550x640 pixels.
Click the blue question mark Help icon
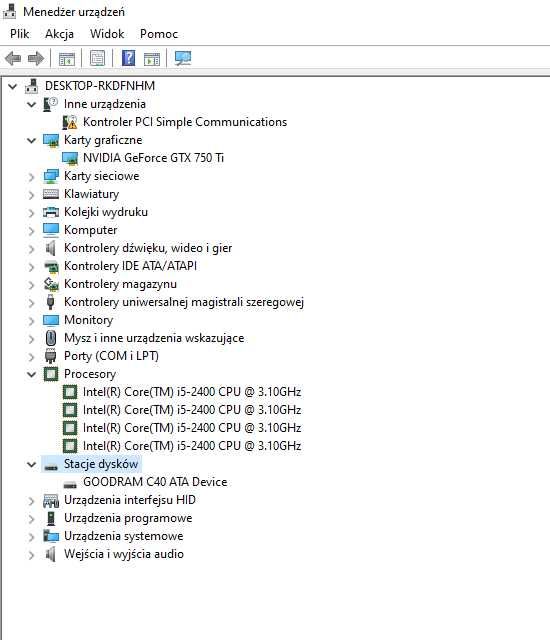click(129, 58)
